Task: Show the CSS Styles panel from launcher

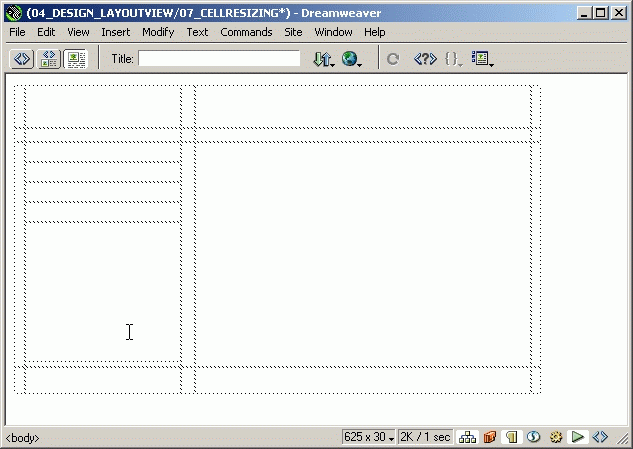Action: coord(533,437)
